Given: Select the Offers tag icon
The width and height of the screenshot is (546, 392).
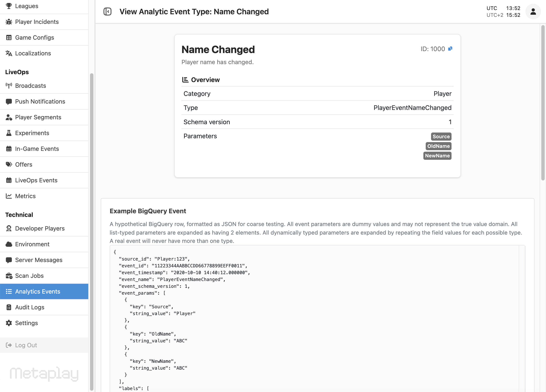Looking at the screenshot, I should tap(9, 164).
